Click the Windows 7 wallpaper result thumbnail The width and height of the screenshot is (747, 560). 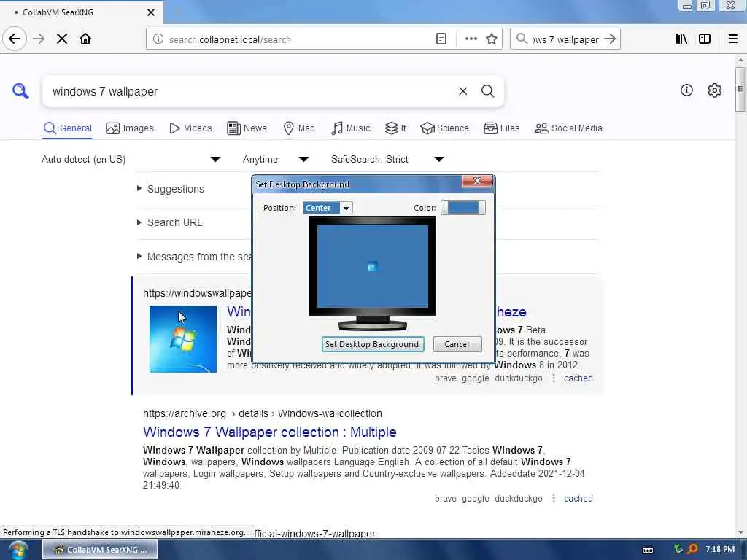(183, 338)
